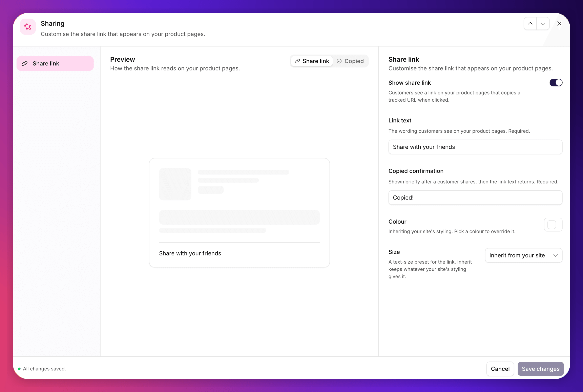The width and height of the screenshot is (583, 392).
Task: Click the Save changes button
Action: (x=541, y=369)
